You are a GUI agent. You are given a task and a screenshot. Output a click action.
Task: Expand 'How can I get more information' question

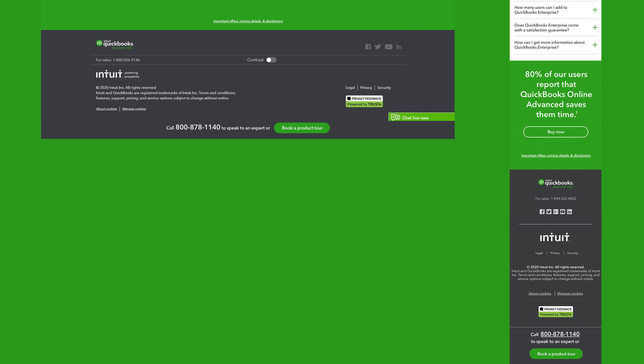tap(595, 45)
